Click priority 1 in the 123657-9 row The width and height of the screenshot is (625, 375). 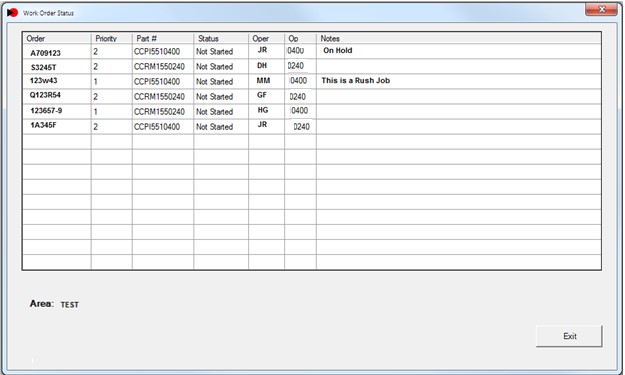(x=96, y=112)
